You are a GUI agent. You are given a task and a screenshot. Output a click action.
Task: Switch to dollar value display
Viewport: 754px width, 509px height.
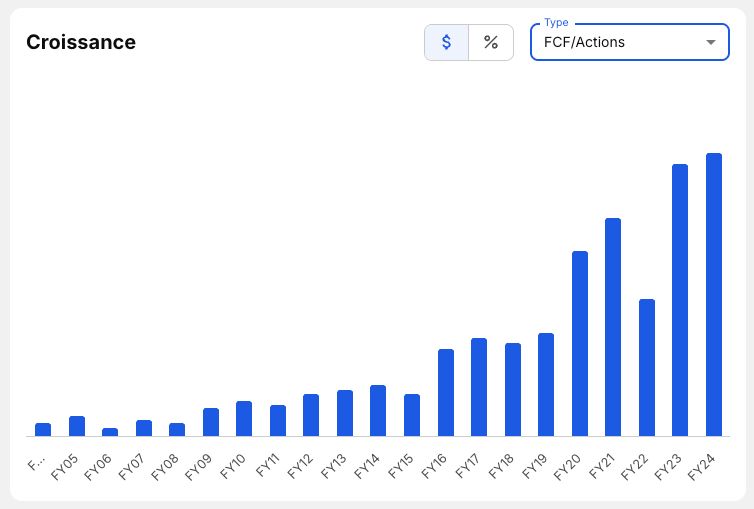click(446, 42)
